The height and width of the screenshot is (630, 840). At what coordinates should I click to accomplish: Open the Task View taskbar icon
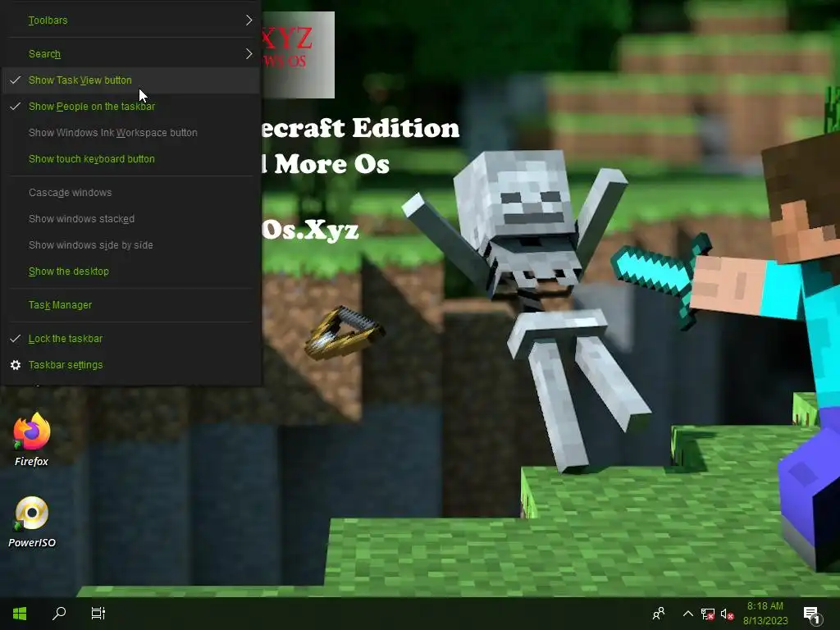click(98, 614)
